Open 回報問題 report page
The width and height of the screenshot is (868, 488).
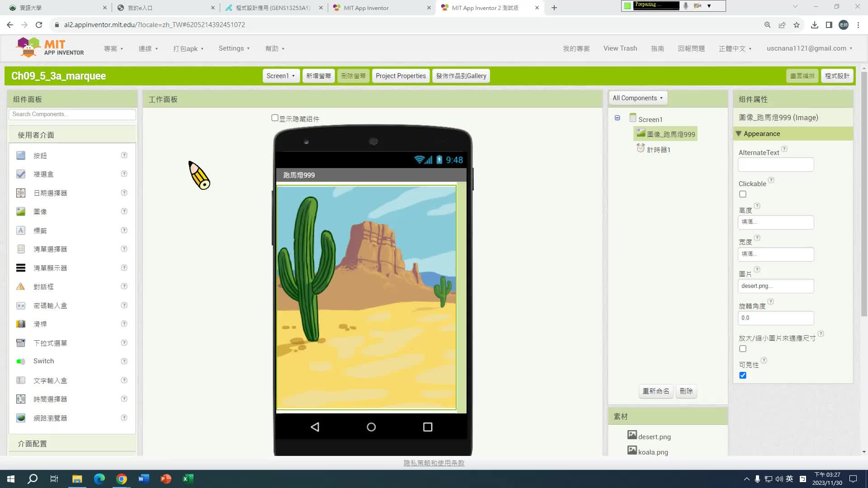click(691, 48)
